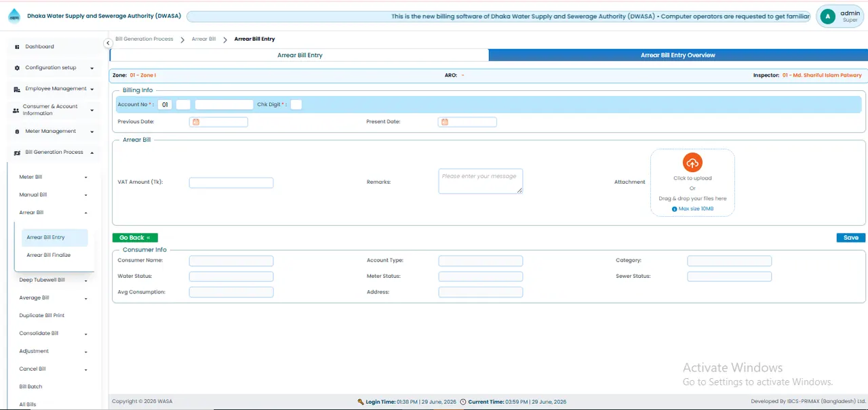Click the Remarks message textarea
This screenshot has width=868, height=410.
(x=481, y=181)
